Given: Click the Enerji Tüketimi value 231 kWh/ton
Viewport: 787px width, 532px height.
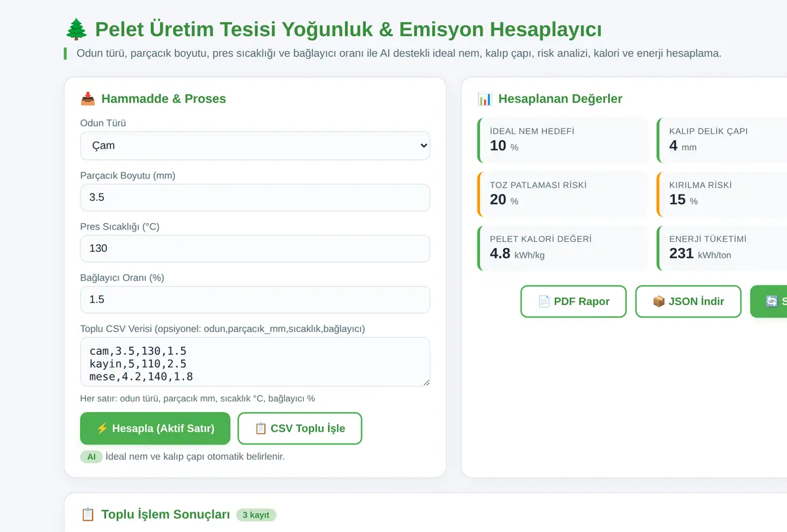Looking at the screenshot, I should point(700,253).
